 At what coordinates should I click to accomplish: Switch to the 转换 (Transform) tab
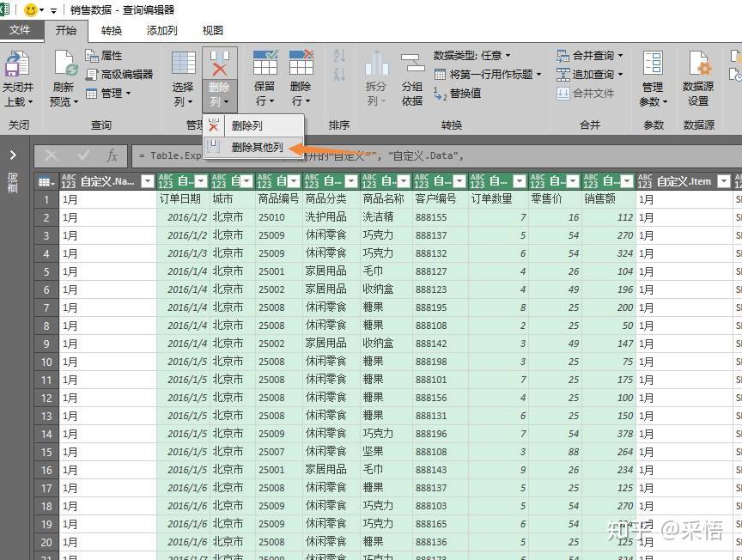112,31
